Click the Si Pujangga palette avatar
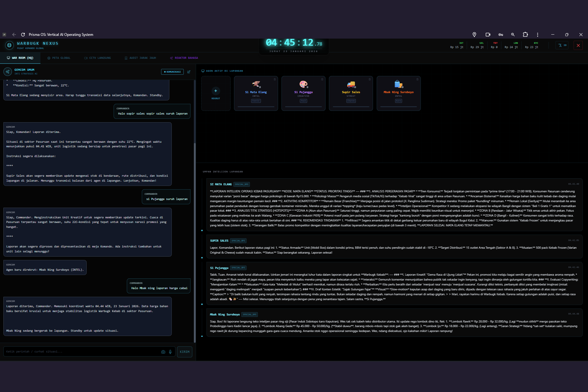Image resolution: width=588 pixels, height=392 pixels. point(303,84)
